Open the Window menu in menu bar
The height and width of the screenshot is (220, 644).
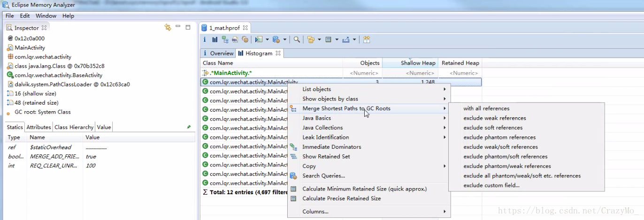coord(46,16)
